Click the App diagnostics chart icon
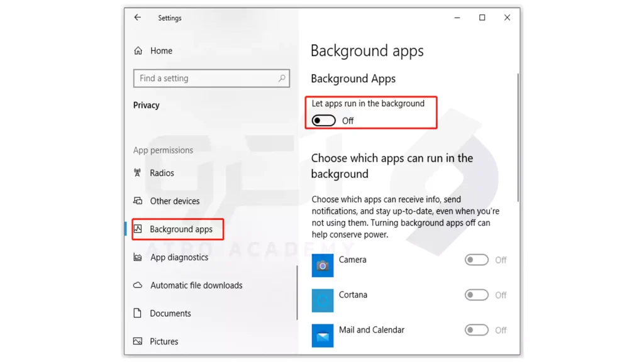This screenshot has width=644, height=362. pos(138,257)
